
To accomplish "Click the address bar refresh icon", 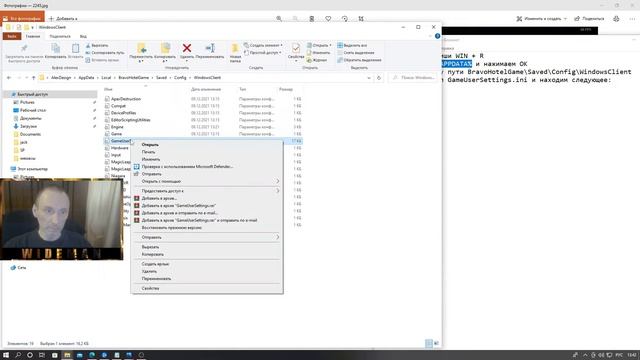I will point(379,78).
